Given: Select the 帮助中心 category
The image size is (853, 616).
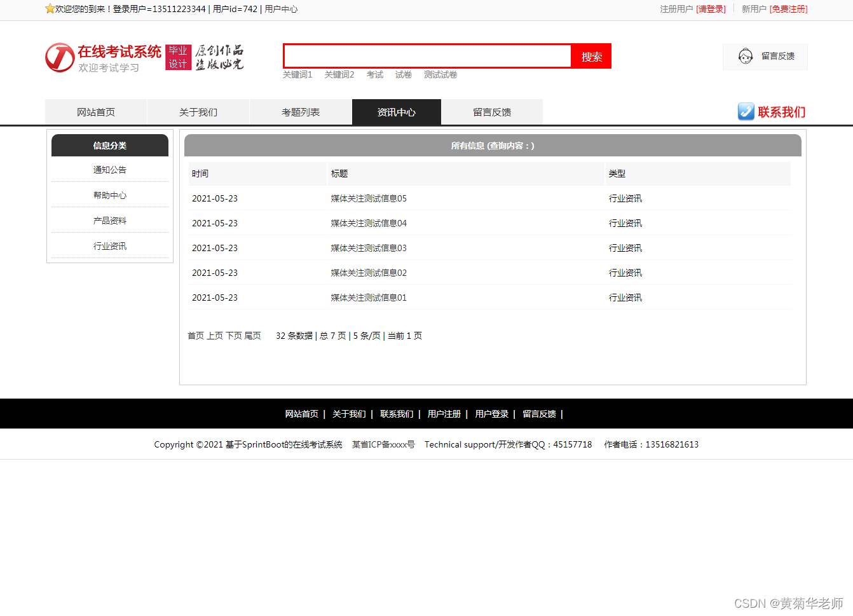Looking at the screenshot, I should point(110,195).
